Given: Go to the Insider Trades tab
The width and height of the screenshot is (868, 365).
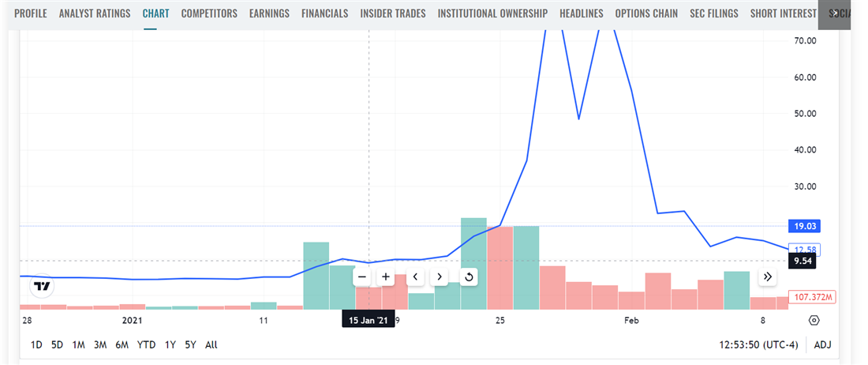Looking at the screenshot, I should [393, 13].
